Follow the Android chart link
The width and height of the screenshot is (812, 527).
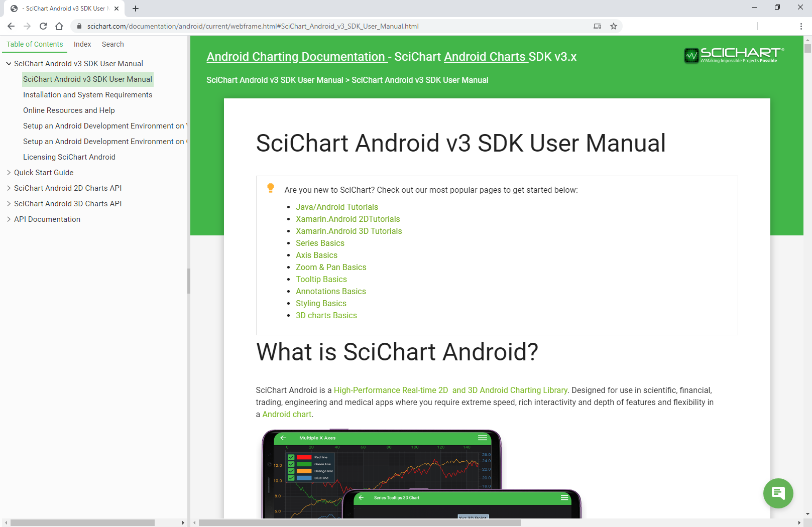pyautogui.click(x=287, y=414)
